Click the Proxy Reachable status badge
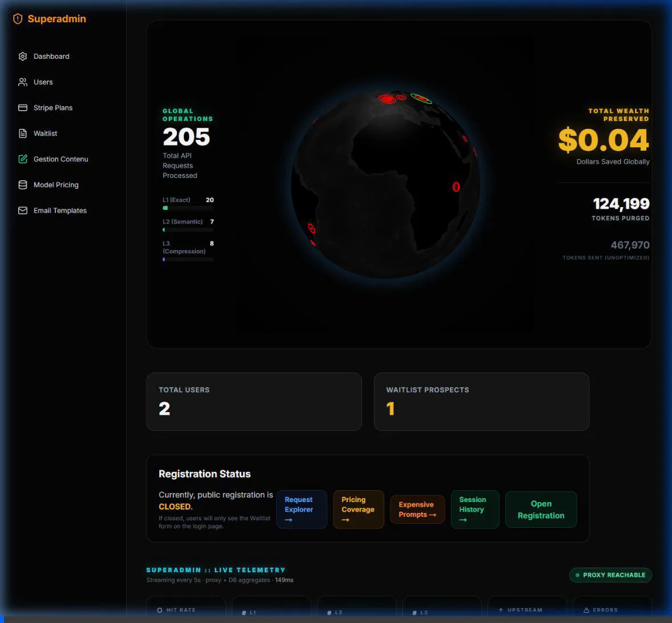This screenshot has height=623, width=672. [610, 575]
